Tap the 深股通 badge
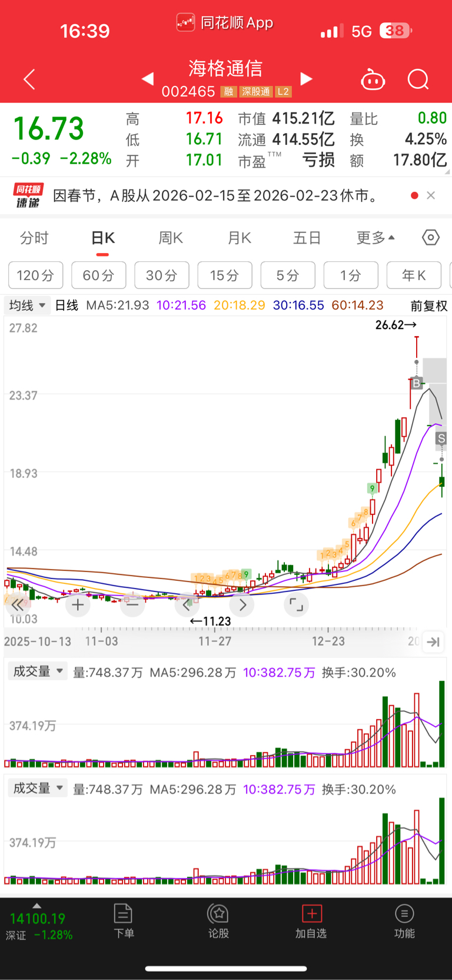 (x=255, y=92)
